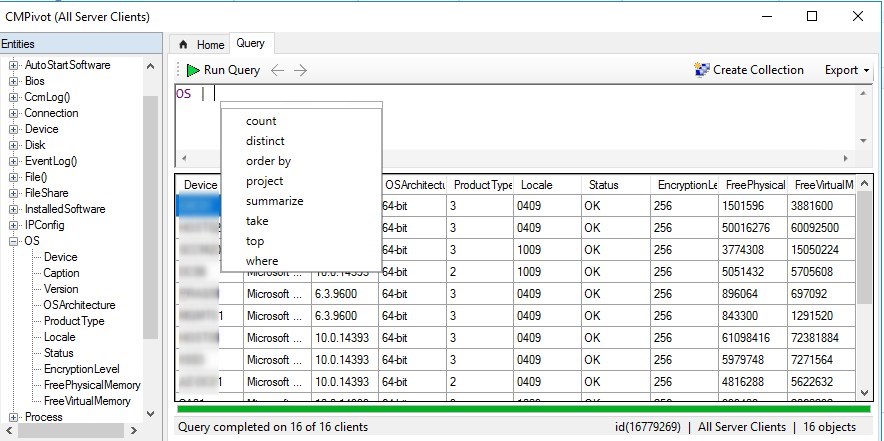The width and height of the screenshot is (884, 441).
Task: Choose 'summarize' from the autocomplete list
Action: (275, 201)
